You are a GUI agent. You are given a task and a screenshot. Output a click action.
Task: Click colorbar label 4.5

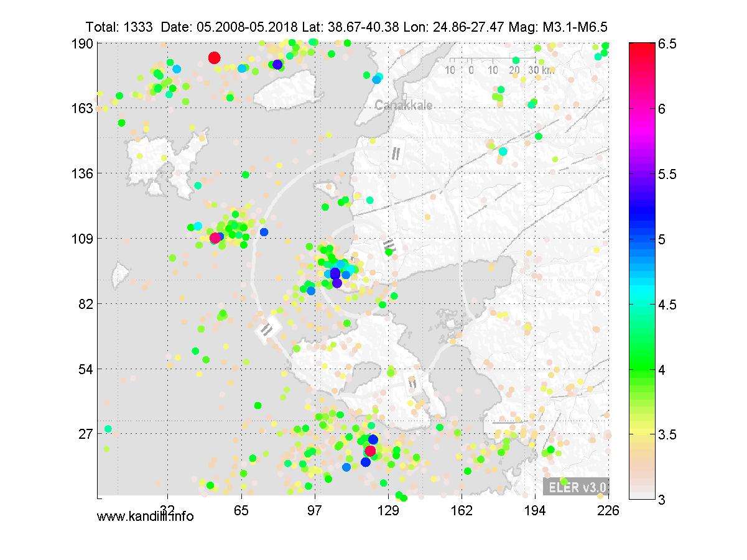click(667, 305)
